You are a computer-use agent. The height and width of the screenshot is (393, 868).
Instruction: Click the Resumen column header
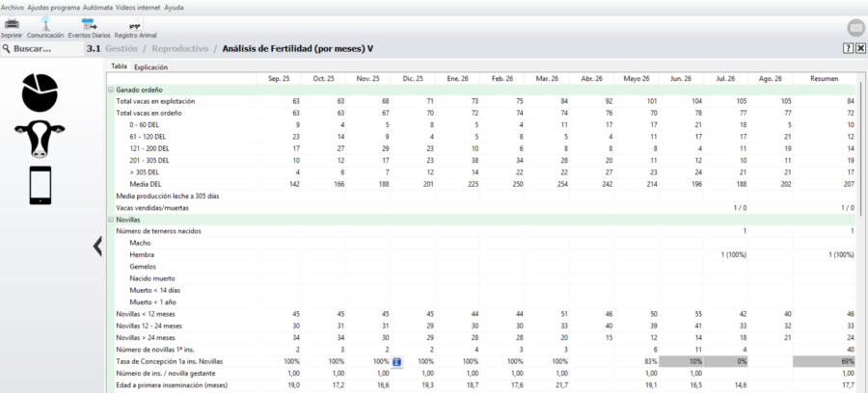(825, 78)
